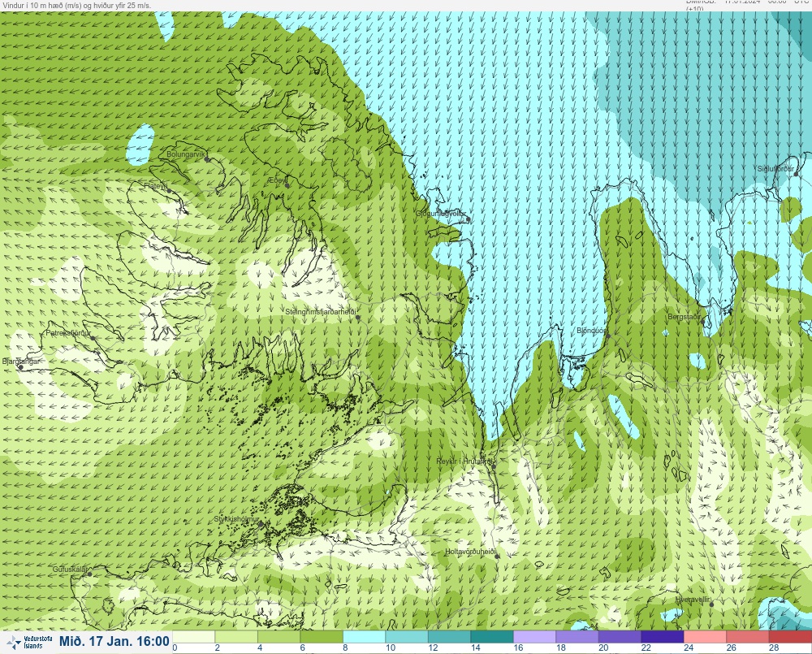The image size is (812, 654).
Task: Click the Siglufjörður place label
Action: pyautogui.click(x=775, y=169)
